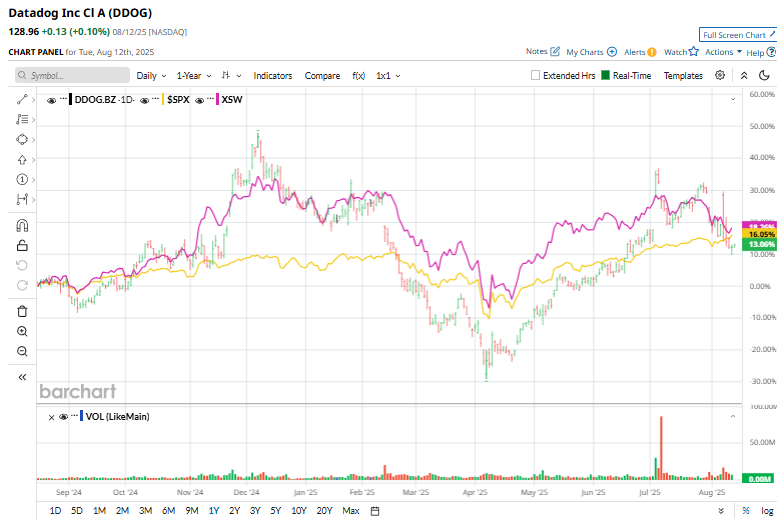777x521 pixels.
Task: Toggle visibility of $SPX comparison
Action: pos(145,100)
